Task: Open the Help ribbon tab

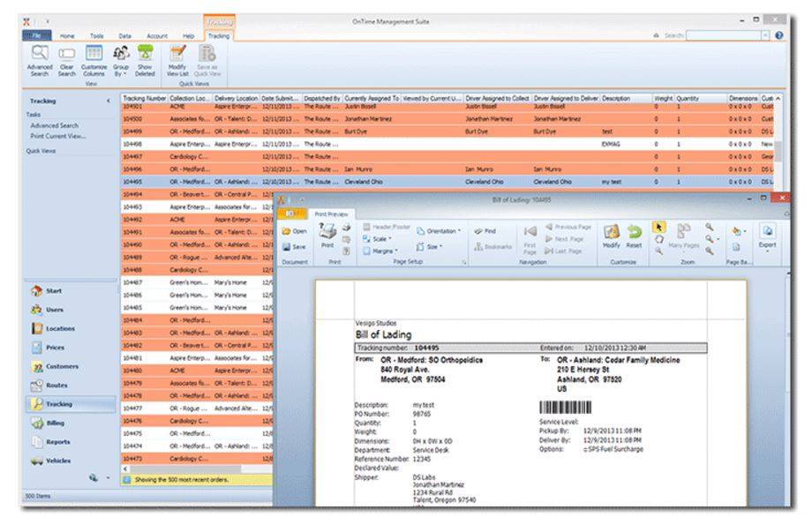Action: click(189, 36)
